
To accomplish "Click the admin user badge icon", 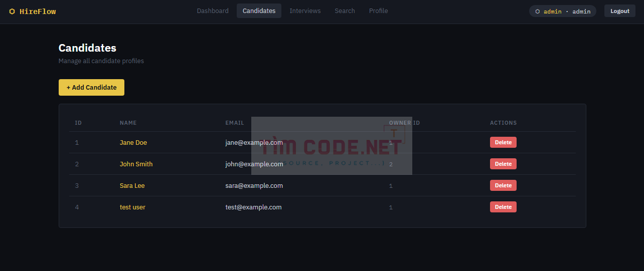I will point(538,12).
